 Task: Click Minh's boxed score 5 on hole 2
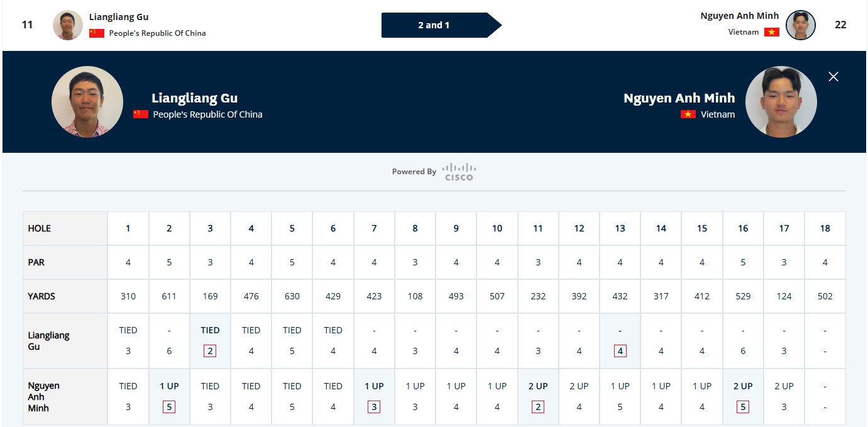point(169,407)
